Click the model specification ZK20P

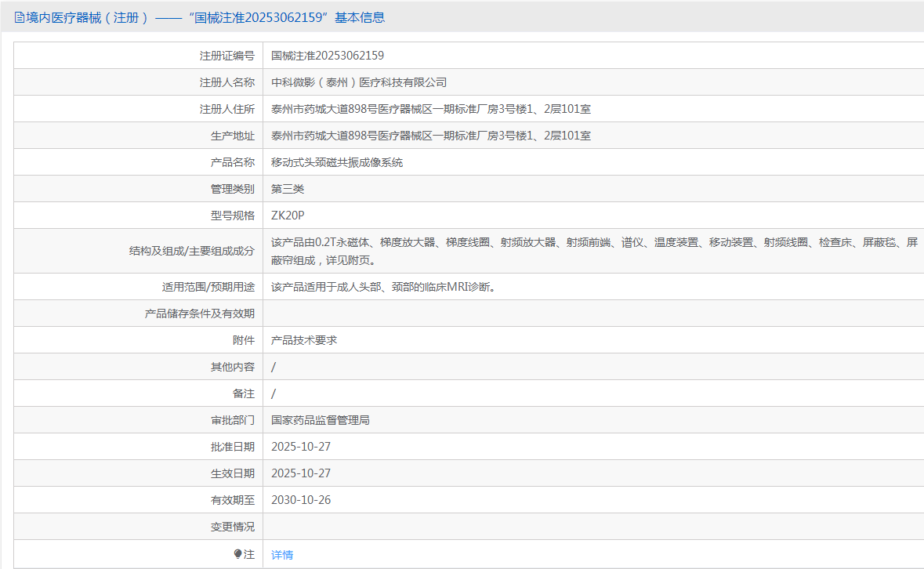(x=288, y=216)
